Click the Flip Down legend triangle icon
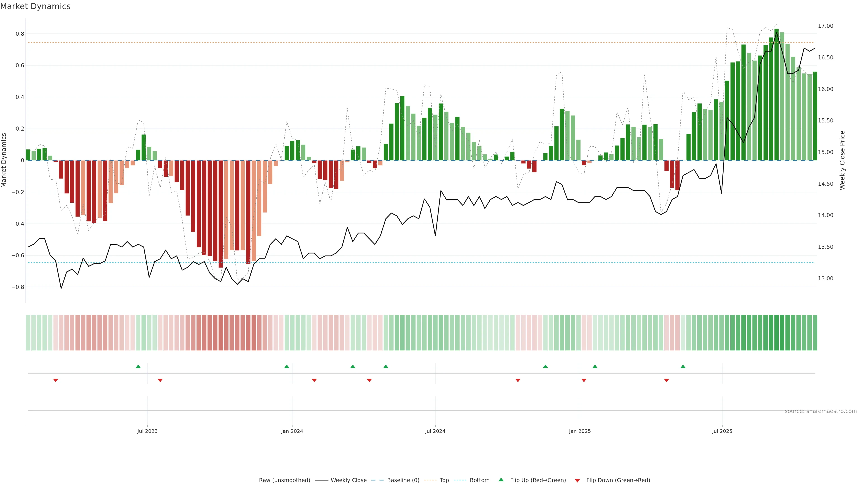The height and width of the screenshot is (488, 868). click(x=577, y=480)
